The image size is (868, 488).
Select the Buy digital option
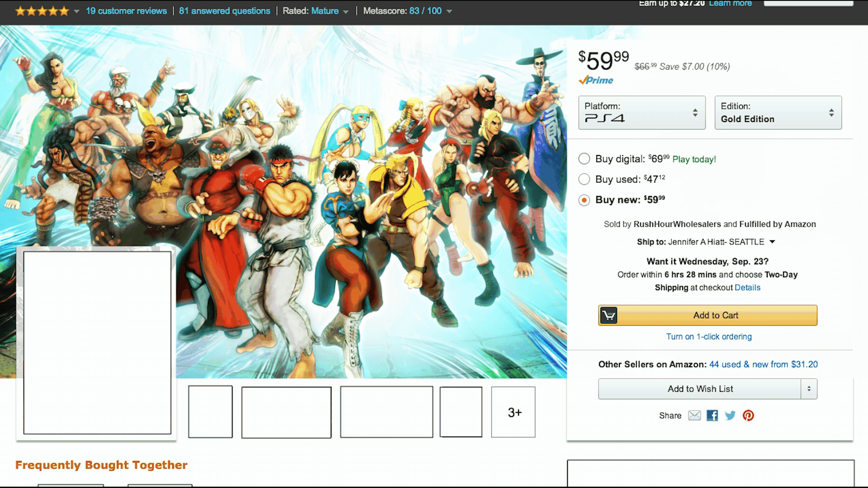584,159
